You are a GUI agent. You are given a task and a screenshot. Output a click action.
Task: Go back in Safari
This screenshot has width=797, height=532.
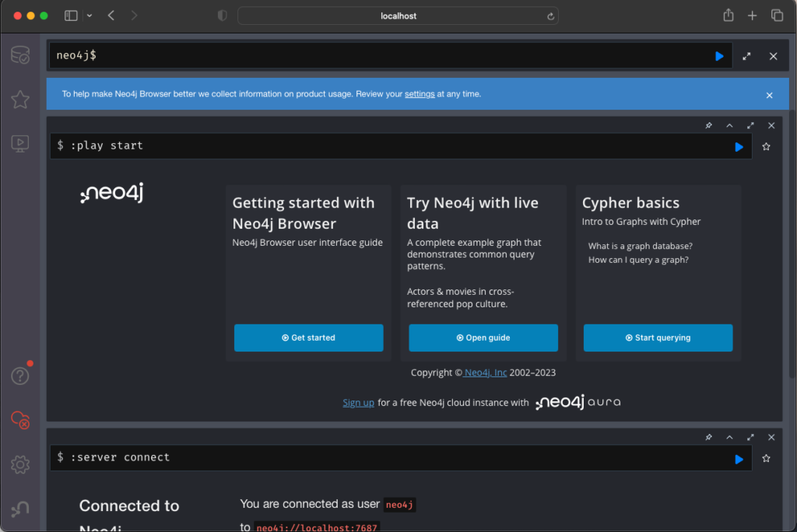point(111,16)
